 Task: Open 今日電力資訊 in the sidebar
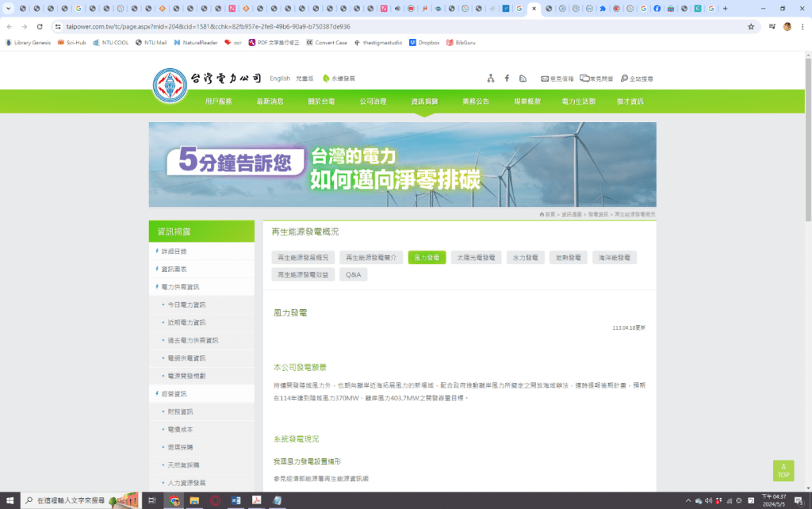pos(186,304)
